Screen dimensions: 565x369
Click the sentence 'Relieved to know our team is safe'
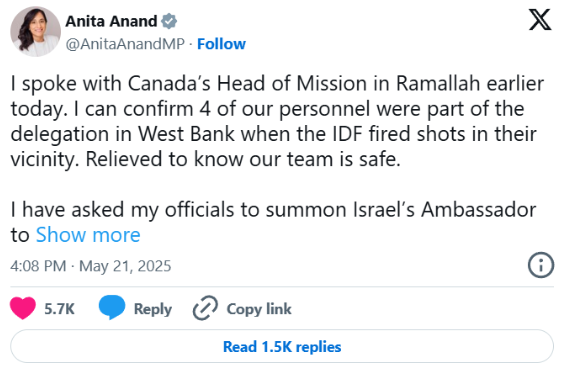pyautogui.click(x=243, y=159)
